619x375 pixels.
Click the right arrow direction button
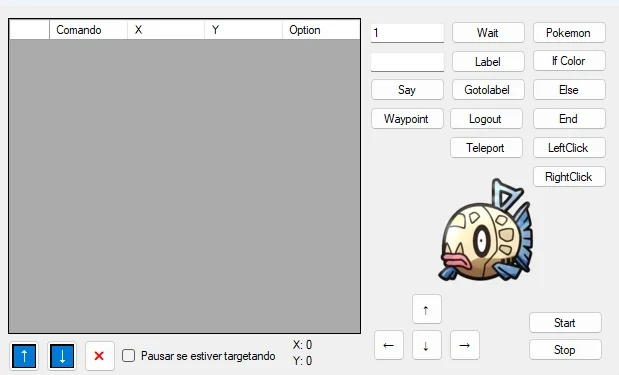(x=465, y=345)
